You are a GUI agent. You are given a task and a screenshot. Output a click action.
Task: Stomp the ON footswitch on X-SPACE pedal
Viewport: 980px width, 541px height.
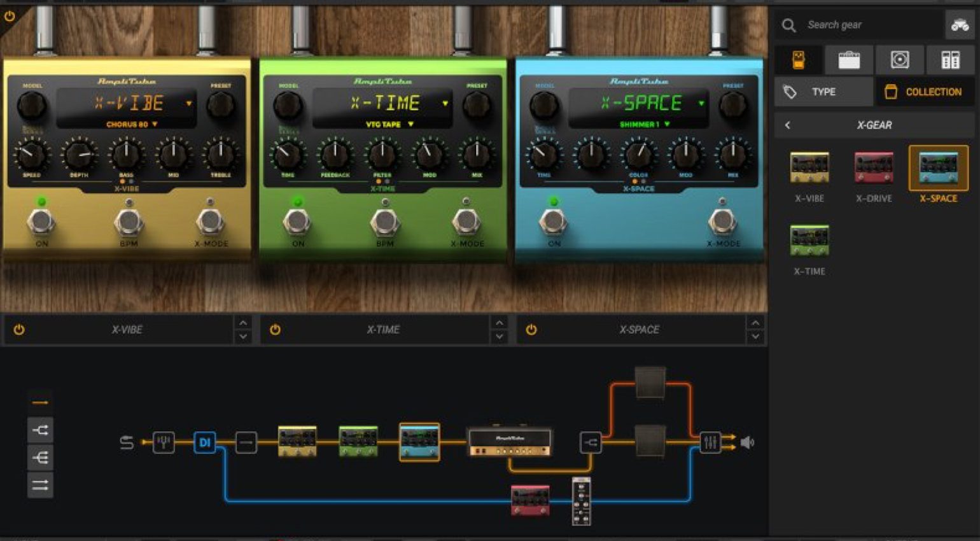pos(554,222)
